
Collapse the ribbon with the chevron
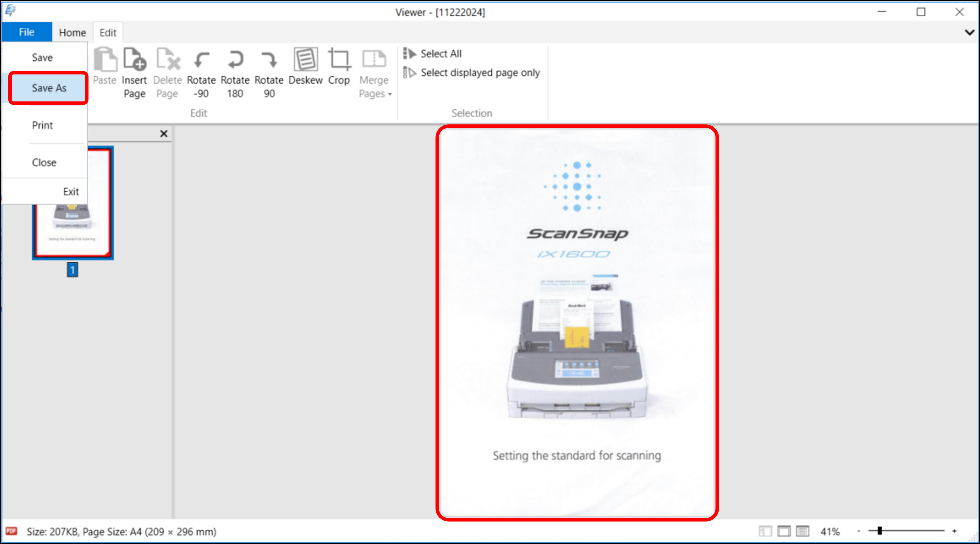pos(969,32)
